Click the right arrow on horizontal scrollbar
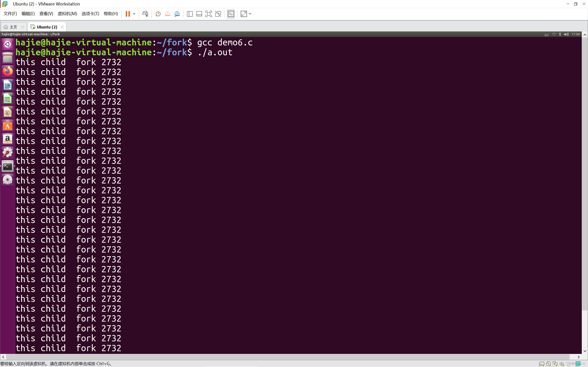Screen dimensions: 588x367 pos(579,357)
